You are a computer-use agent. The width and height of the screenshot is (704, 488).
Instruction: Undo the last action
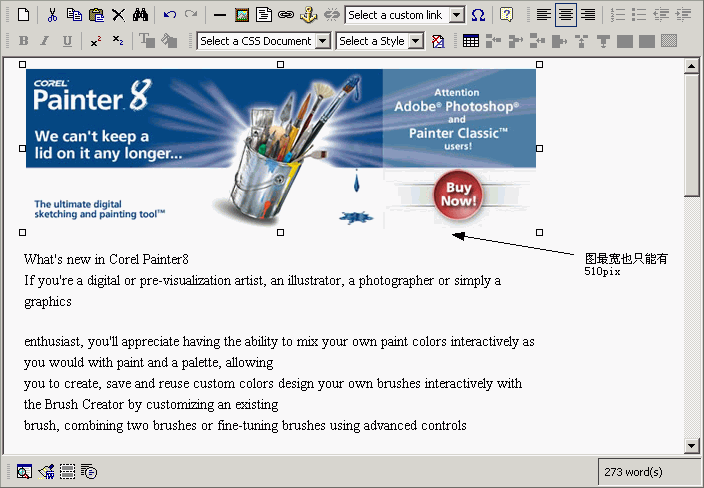[169, 15]
